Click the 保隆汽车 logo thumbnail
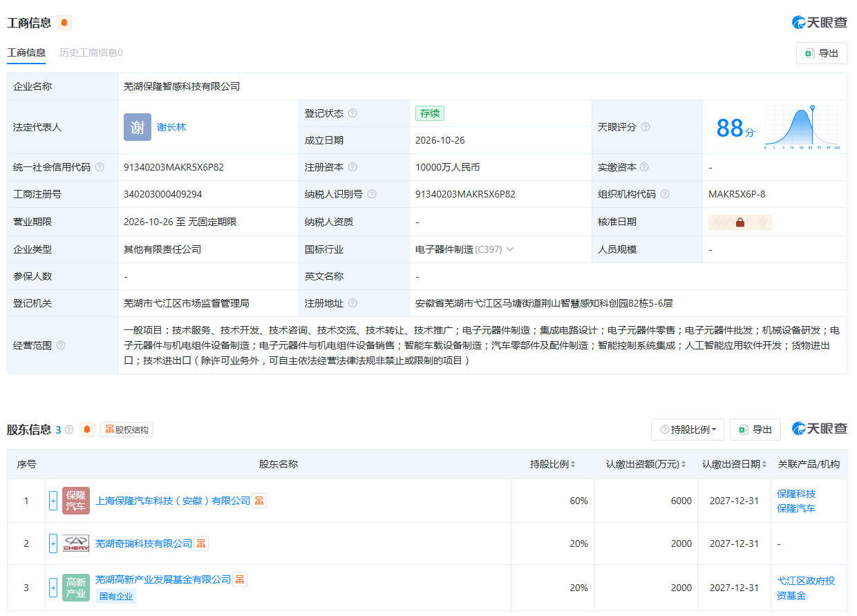 [76, 501]
